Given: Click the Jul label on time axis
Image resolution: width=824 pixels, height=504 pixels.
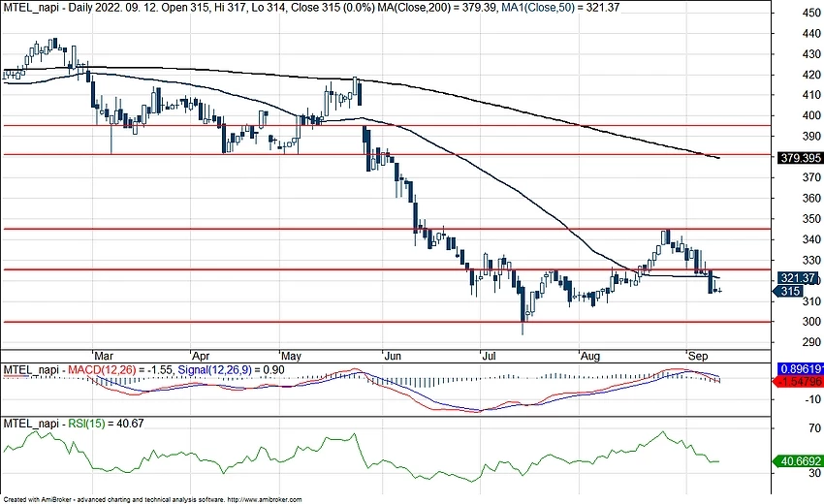Looking at the screenshot, I should (x=490, y=357).
